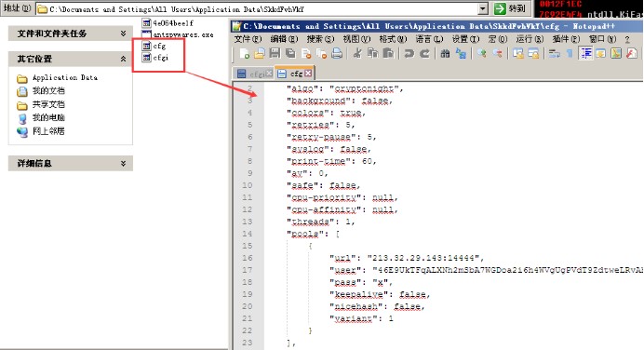Click the Close All icon in Notepad++ toolbar
This screenshot has width=644, height=350.
321,53
